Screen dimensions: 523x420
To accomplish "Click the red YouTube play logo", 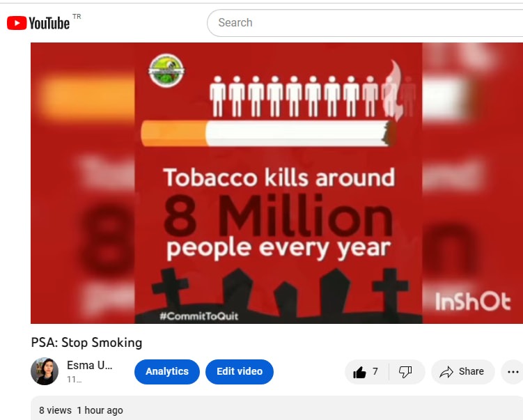I will (17, 23).
